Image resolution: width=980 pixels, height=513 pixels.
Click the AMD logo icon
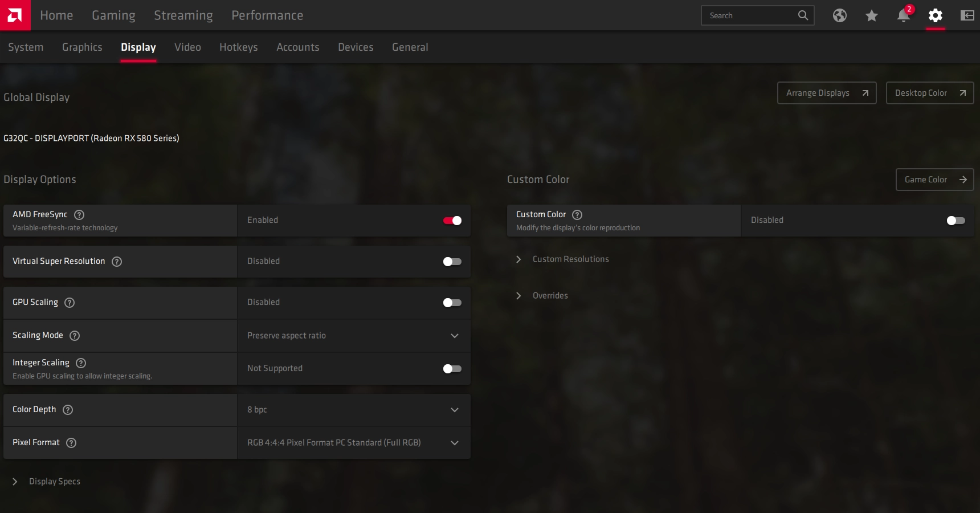15,15
